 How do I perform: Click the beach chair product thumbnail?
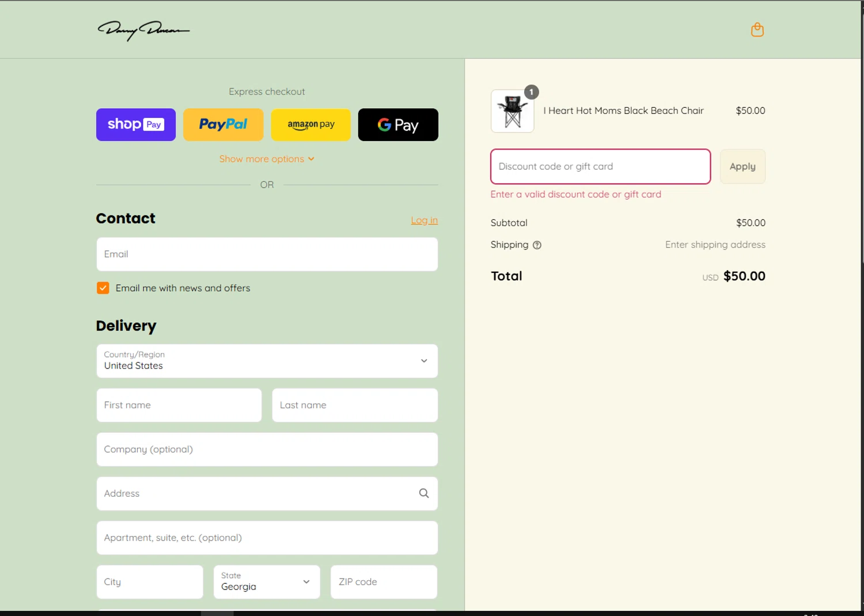pyautogui.click(x=513, y=111)
